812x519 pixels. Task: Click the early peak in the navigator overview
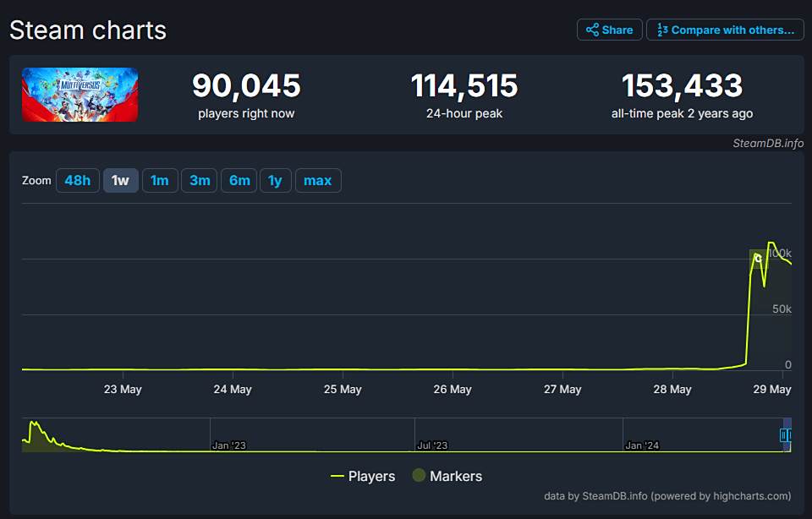pos(34,425)
